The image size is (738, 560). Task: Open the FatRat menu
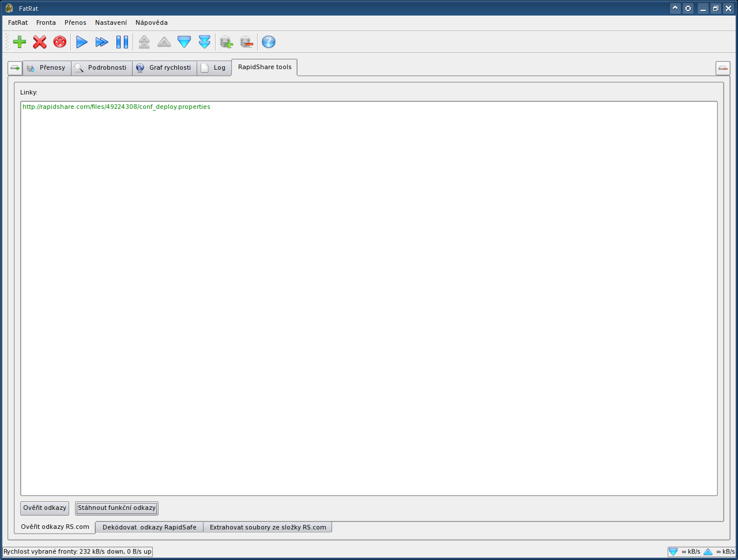point(18,22)
